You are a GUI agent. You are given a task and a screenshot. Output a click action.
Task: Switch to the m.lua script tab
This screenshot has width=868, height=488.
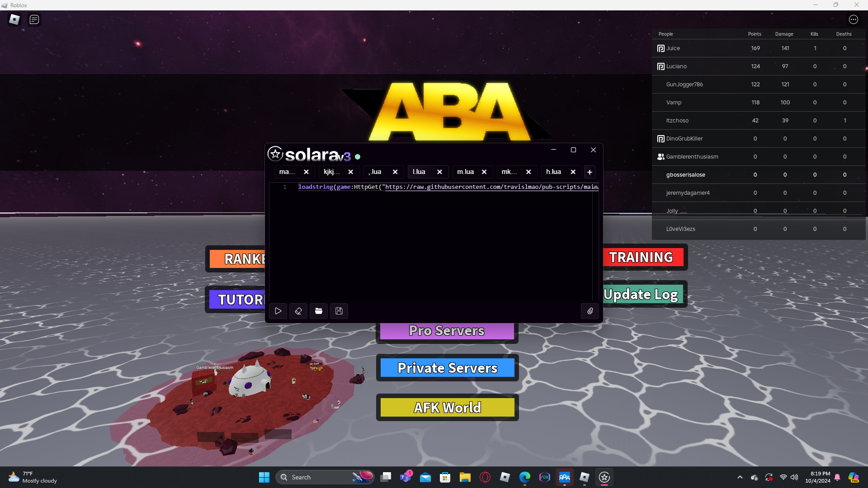[x=465, y=172]
